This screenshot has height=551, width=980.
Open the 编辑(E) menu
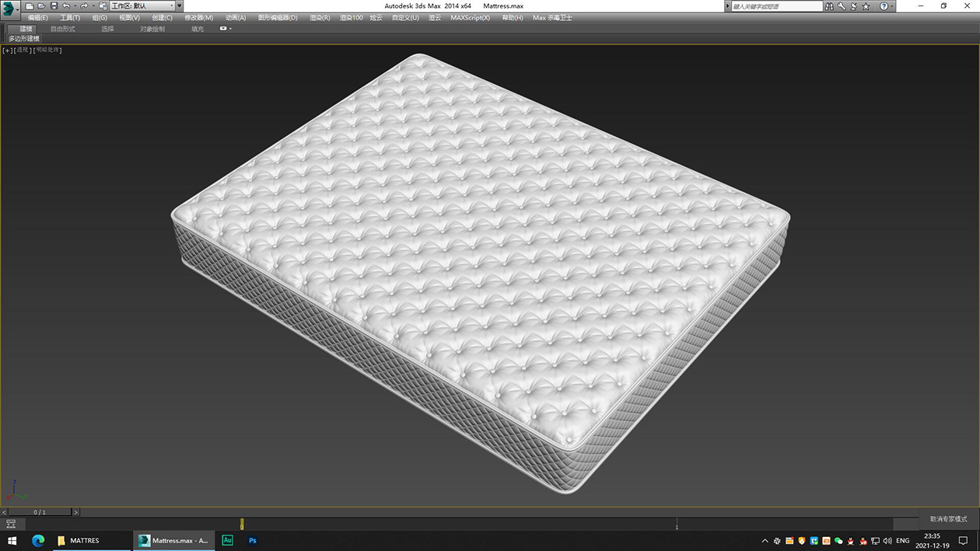tap(37, 17)
